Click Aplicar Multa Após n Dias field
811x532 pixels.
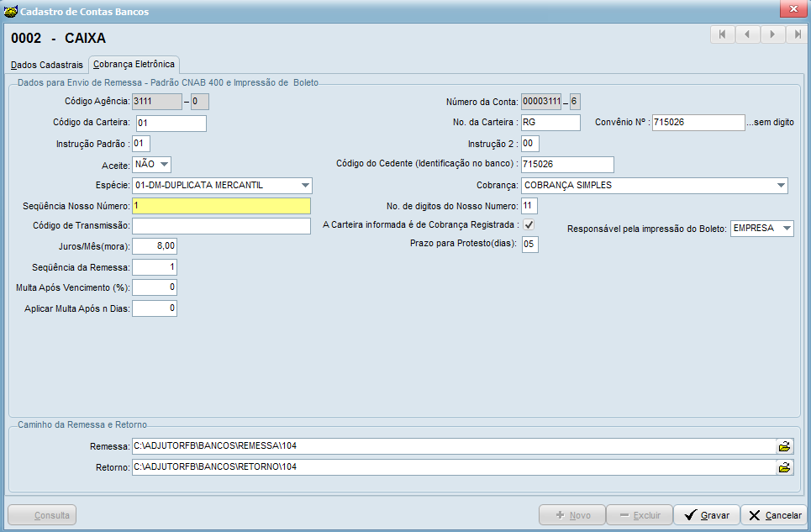pyautogui.click(x=155, y=308)
